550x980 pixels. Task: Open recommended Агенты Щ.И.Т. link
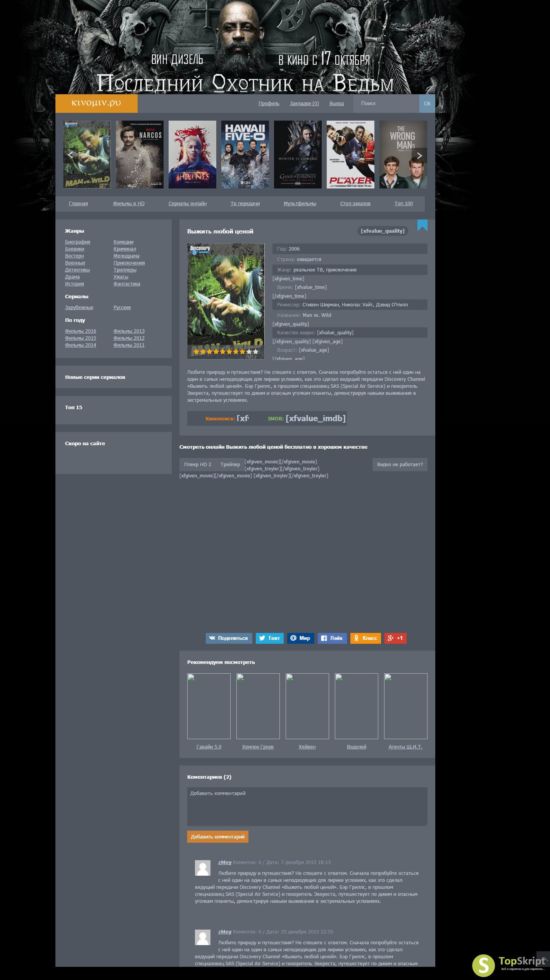[405, 747]
